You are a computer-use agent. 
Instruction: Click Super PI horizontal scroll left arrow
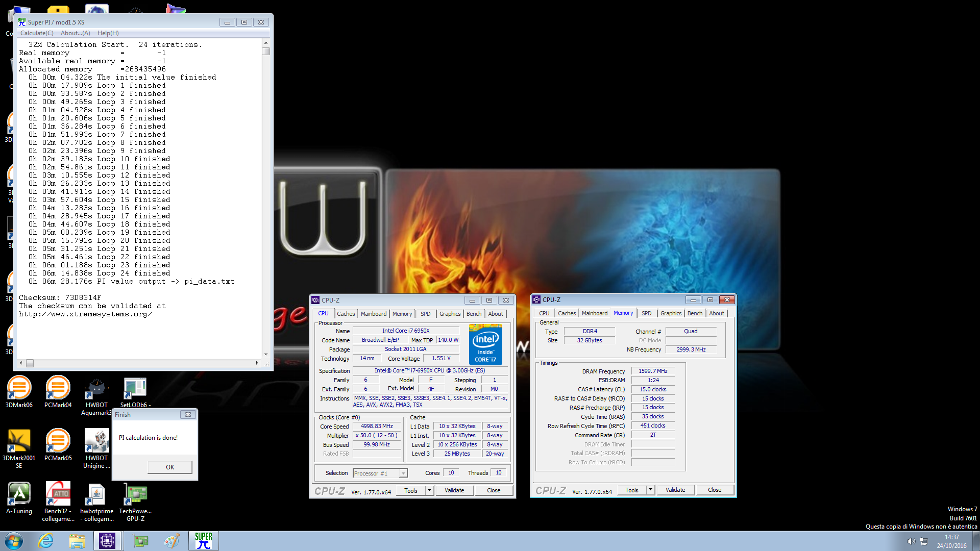click(21, 363)
